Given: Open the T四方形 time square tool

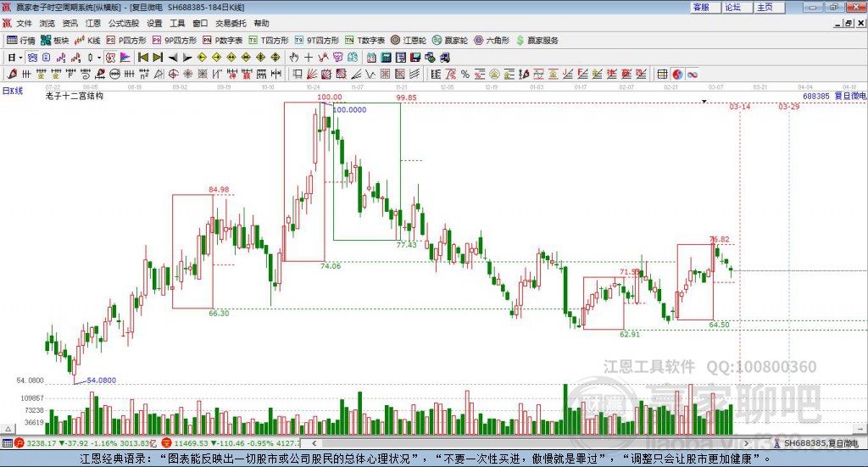Looking at the screenshot, I should (x=269, y=41).
